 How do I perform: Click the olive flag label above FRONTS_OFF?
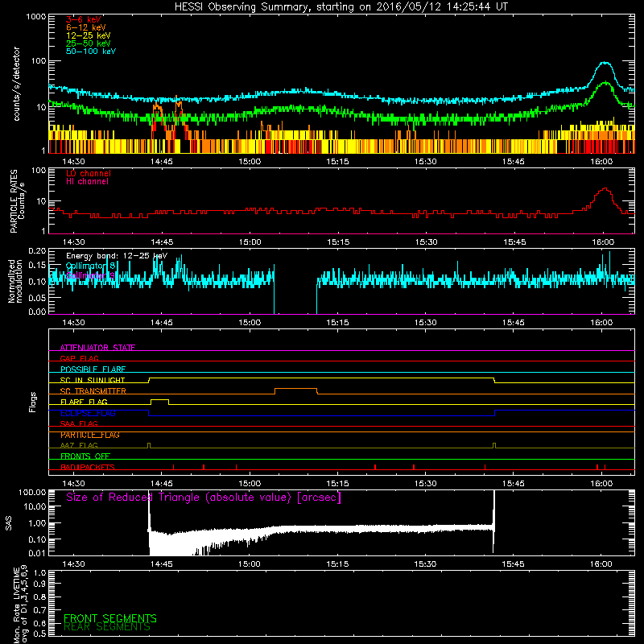pyautogui.click(x=79, y=445)
